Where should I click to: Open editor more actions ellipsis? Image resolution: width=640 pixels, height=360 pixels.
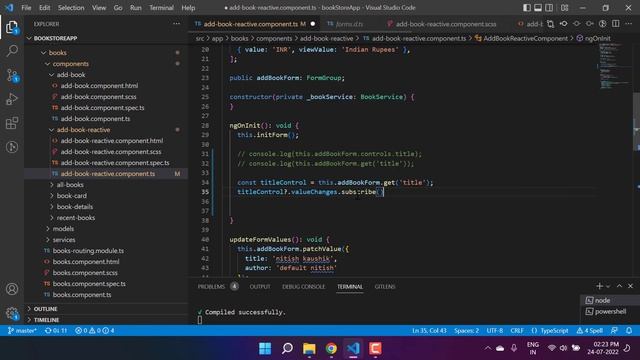click(629, 24)
